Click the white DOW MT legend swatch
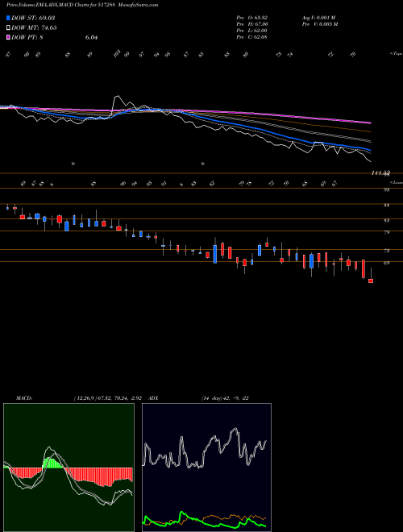Image resolution: width=403 pixels, height=532 pixels. (8, 28)
